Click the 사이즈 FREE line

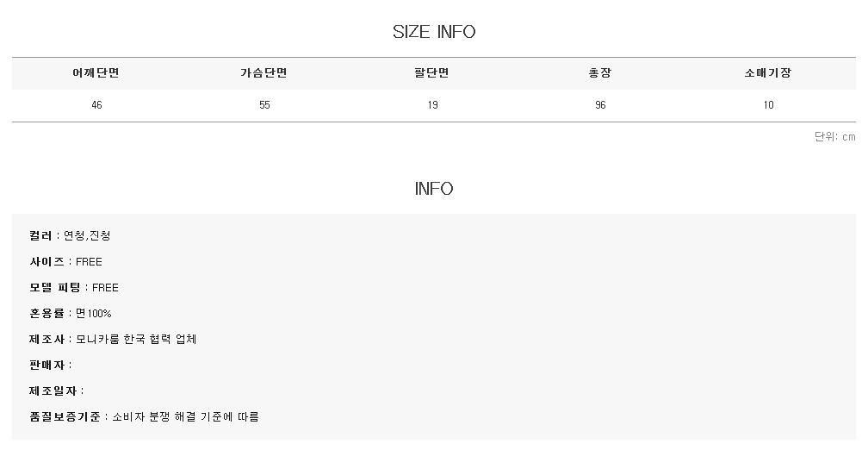coord(66,262)
